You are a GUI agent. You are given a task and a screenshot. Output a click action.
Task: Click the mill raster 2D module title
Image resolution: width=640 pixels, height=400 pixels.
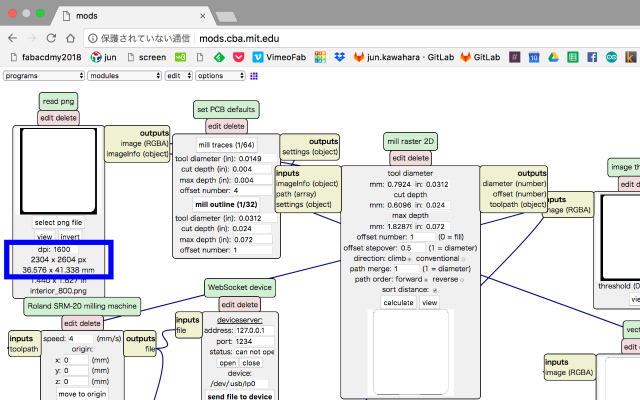pyautogui.click(x=410, y=141)
